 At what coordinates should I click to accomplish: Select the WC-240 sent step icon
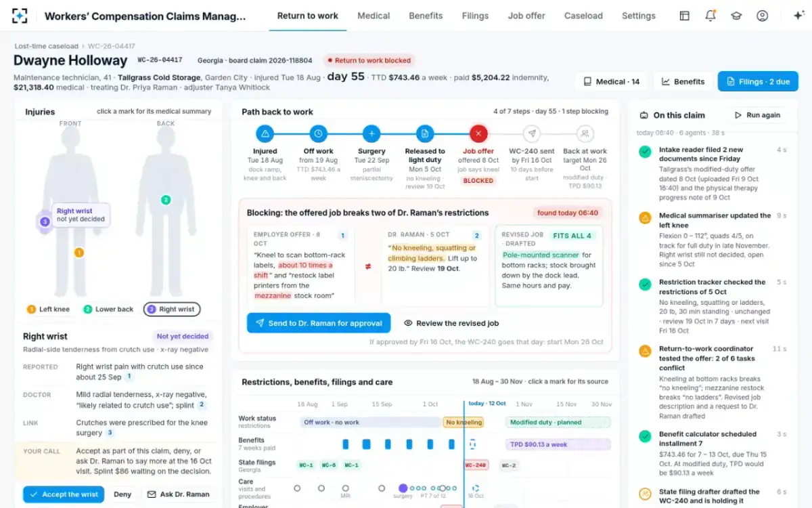pos(532,133)
